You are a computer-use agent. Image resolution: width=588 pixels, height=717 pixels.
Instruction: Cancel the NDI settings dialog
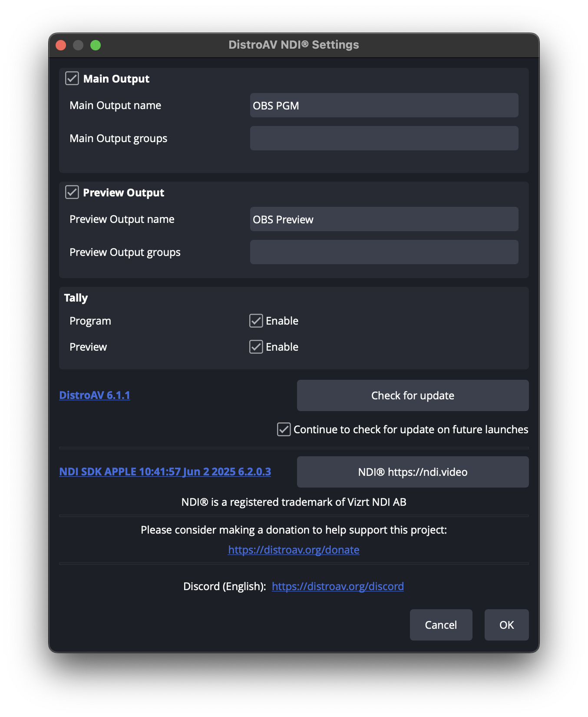[441, 625]
